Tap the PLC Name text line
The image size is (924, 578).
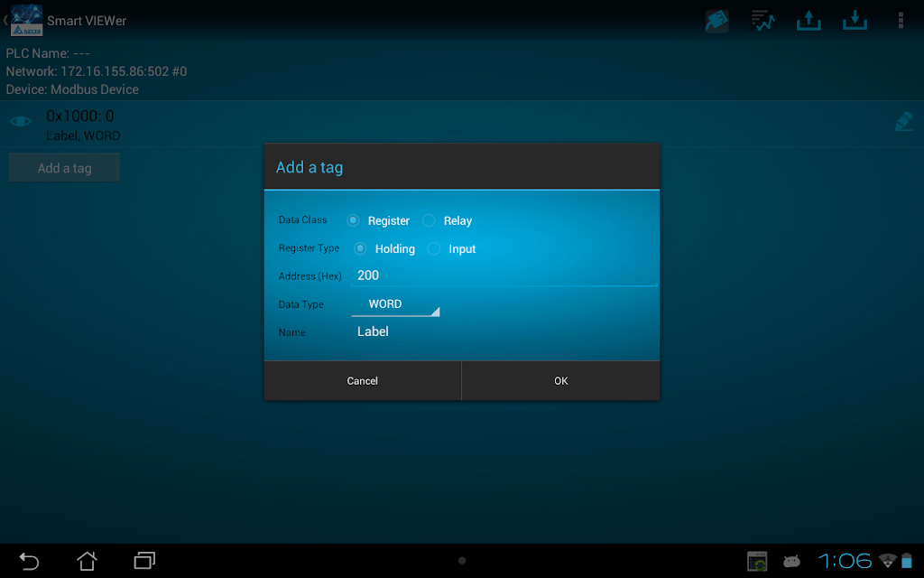48,53
